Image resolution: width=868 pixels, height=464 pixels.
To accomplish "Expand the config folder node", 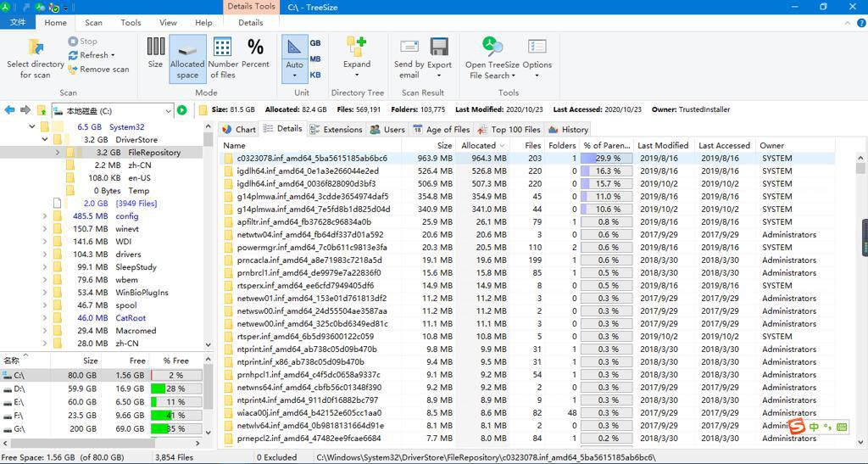I will [x=44, y=216].
